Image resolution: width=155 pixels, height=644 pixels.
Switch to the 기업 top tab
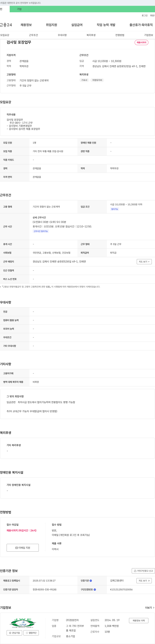tap(19, 9)
